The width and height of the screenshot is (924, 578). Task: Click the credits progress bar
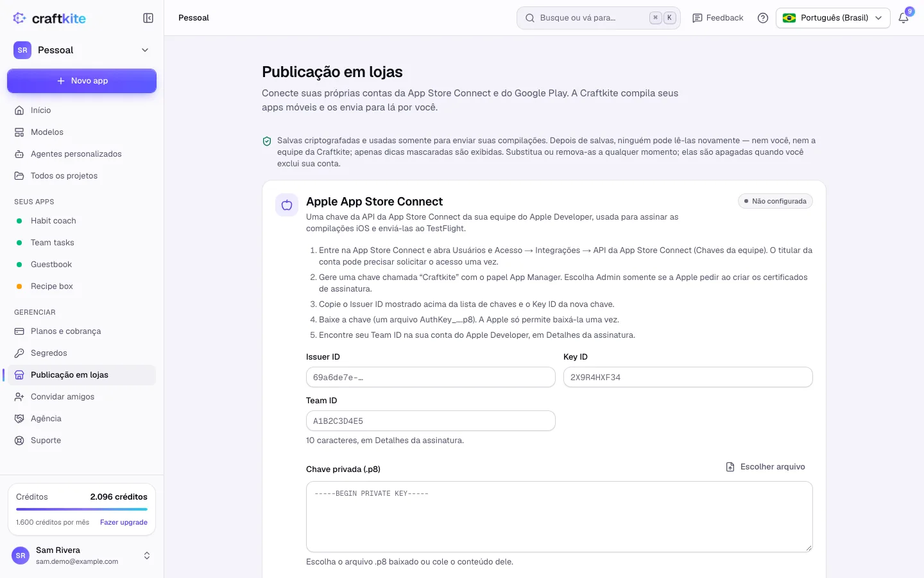coord(81,509)
